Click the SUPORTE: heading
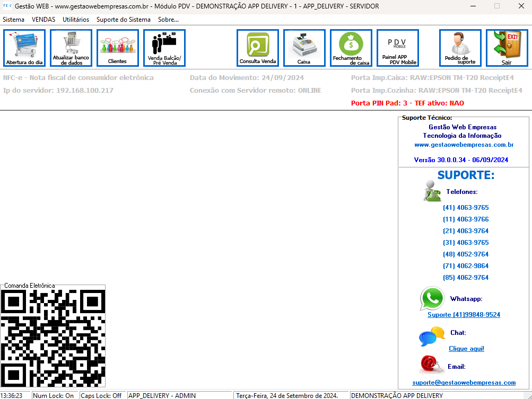The height and width of the screenshot is (399, 532). point(466,175)
